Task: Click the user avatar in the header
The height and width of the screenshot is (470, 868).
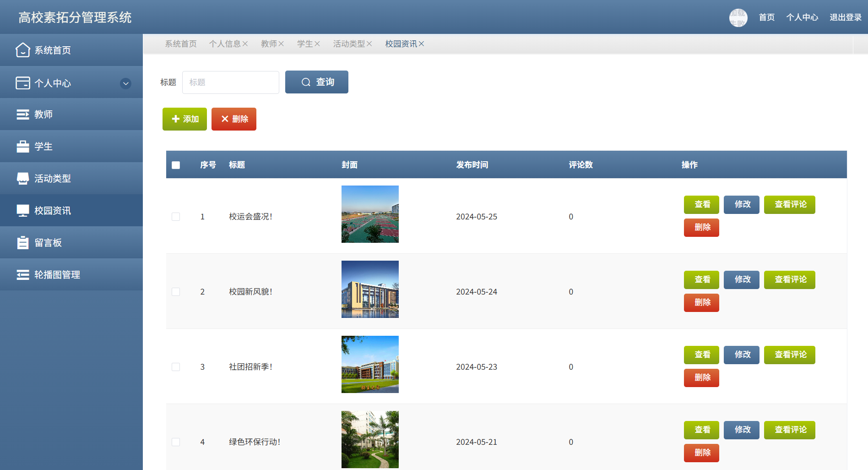Action: click(x=738, y=17)
